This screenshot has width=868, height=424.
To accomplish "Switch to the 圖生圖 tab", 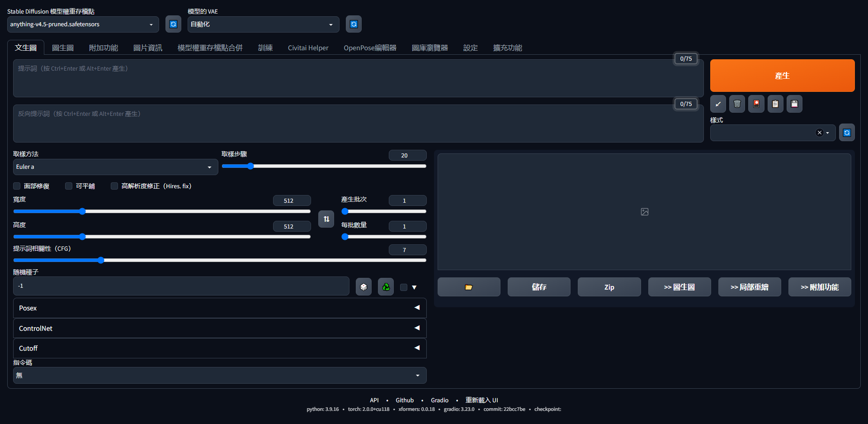I will pyautogui.click(x=63, y=48).
